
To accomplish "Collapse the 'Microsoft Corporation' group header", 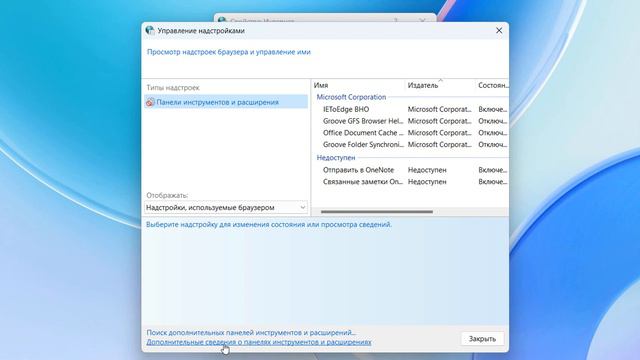I will click(x=351, y=97).
